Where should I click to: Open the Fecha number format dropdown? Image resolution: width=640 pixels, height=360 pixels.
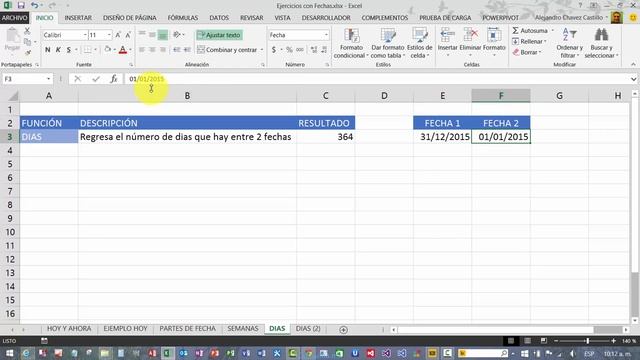[326, 35]
